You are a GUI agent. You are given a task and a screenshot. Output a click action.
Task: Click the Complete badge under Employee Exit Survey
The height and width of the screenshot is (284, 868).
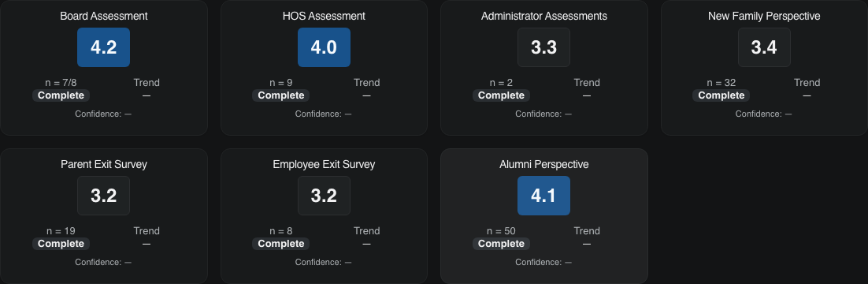click(x=281, y=244)
